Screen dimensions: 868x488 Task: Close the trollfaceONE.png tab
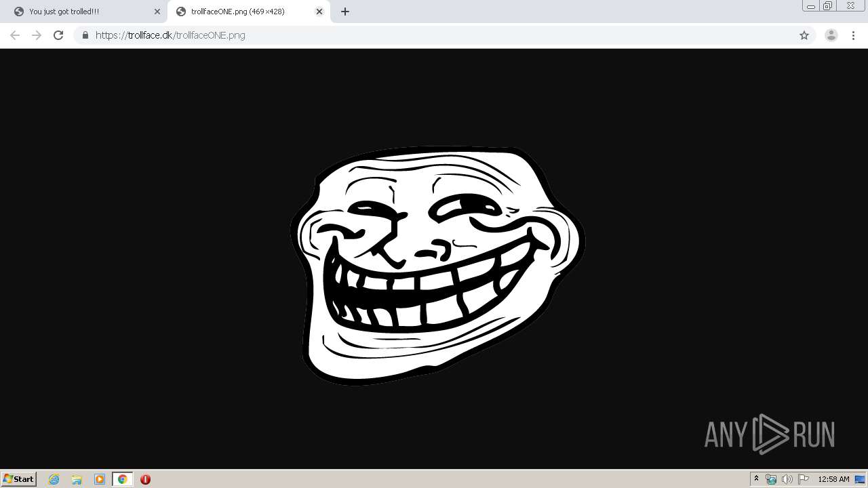point(319,12)
